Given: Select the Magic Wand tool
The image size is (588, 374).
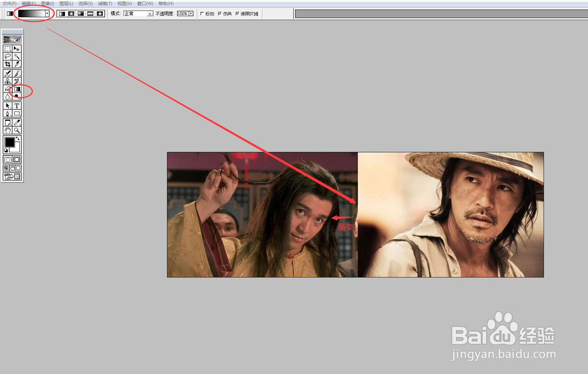Looking at the screenshot, I should coord(17,57).
